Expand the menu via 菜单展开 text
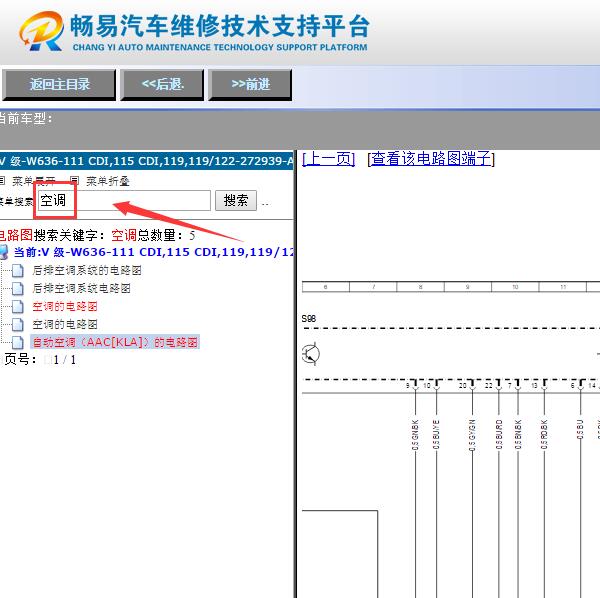The width and height of the screenshot is (600, 598). click(x=34, y=181)
